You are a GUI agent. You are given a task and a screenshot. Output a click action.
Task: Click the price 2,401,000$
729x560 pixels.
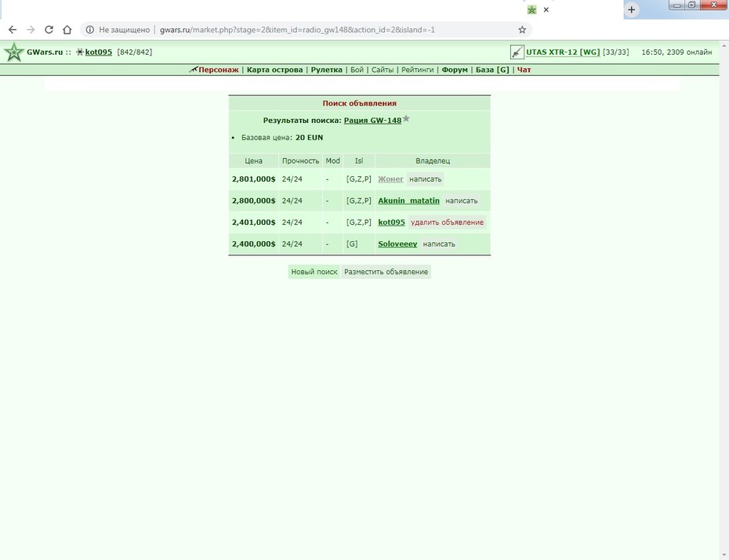pyautogui.click(x=254, y=222)
